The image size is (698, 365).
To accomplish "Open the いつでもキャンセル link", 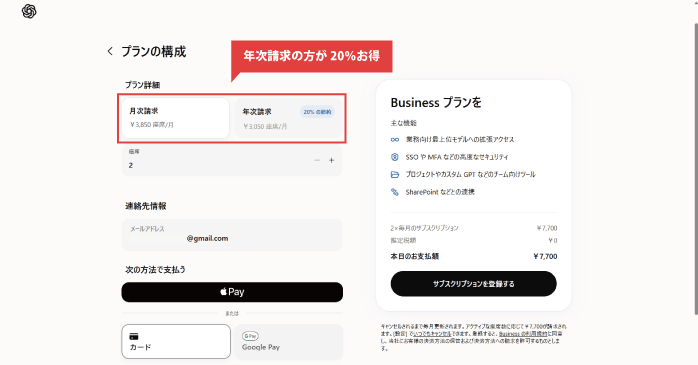I will pyautogui.click(x=432, y=333).
